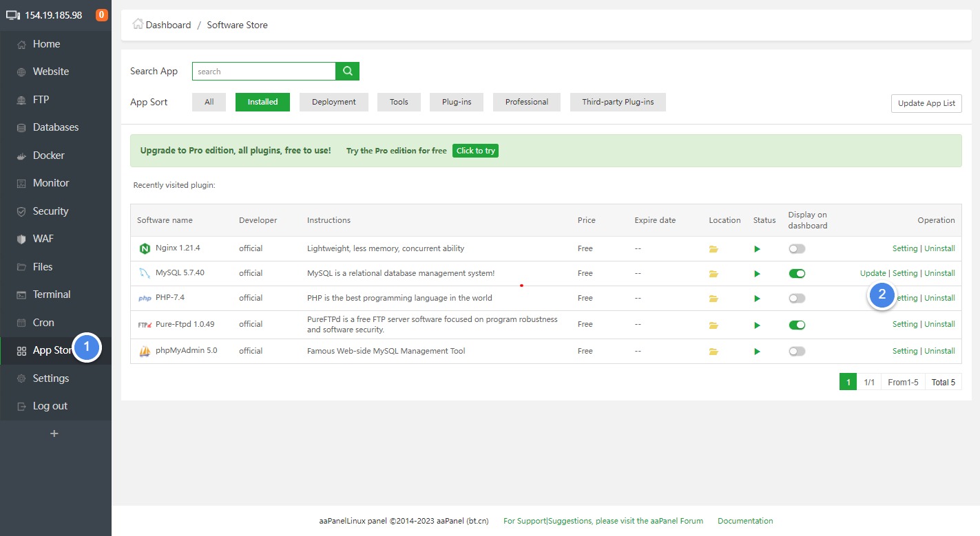Click the Dashboard home icon in breadcrumb
980x536 pixels.
pyautogui.click(x=138, y=24)
